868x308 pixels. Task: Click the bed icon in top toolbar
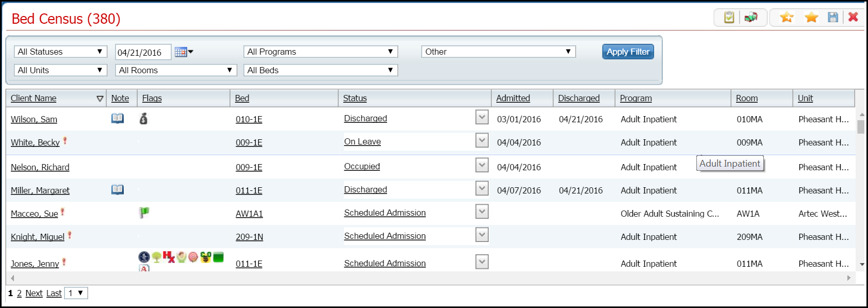coord(751,18)
